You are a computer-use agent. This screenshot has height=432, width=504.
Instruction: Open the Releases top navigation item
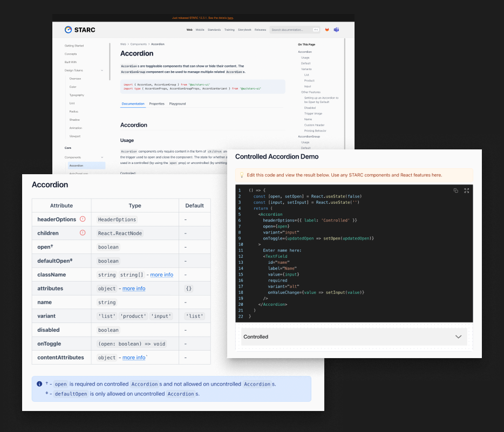click(260, 30)
